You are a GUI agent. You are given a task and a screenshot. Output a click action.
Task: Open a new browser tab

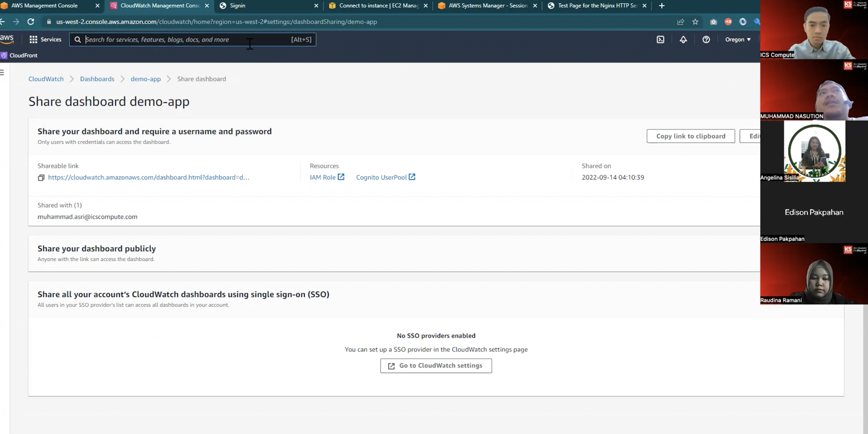coord(662,6)
